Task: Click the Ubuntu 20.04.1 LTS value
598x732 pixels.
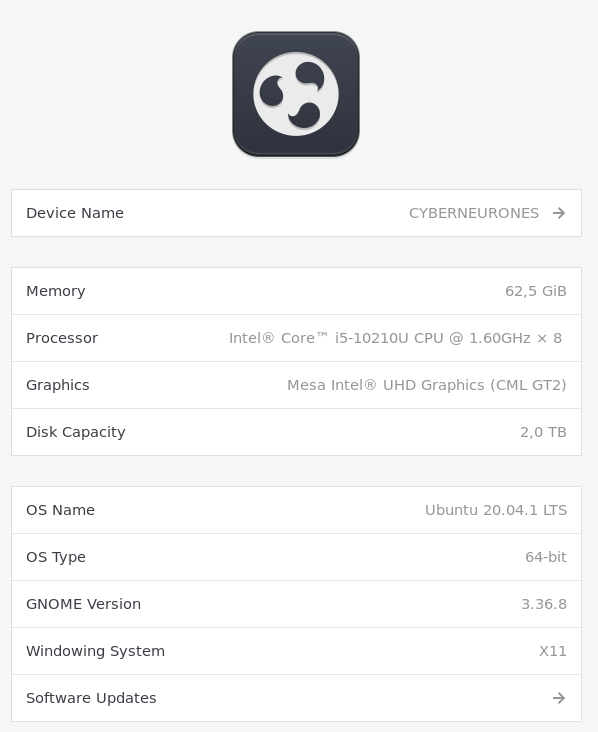Action: (496, 510)
